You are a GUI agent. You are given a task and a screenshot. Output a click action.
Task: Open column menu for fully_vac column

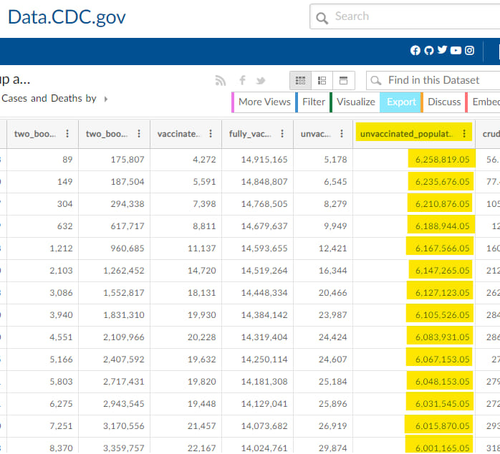(x=282, y=134)
